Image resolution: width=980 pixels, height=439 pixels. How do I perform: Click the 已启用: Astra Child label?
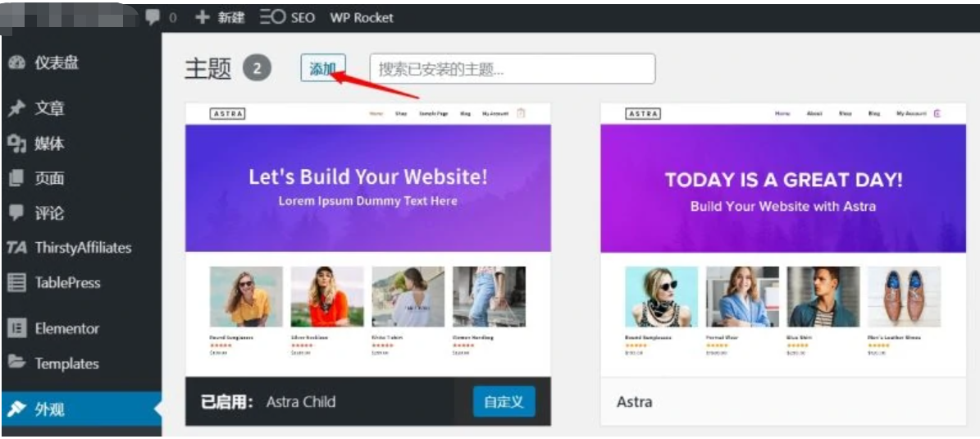(268, 401)
